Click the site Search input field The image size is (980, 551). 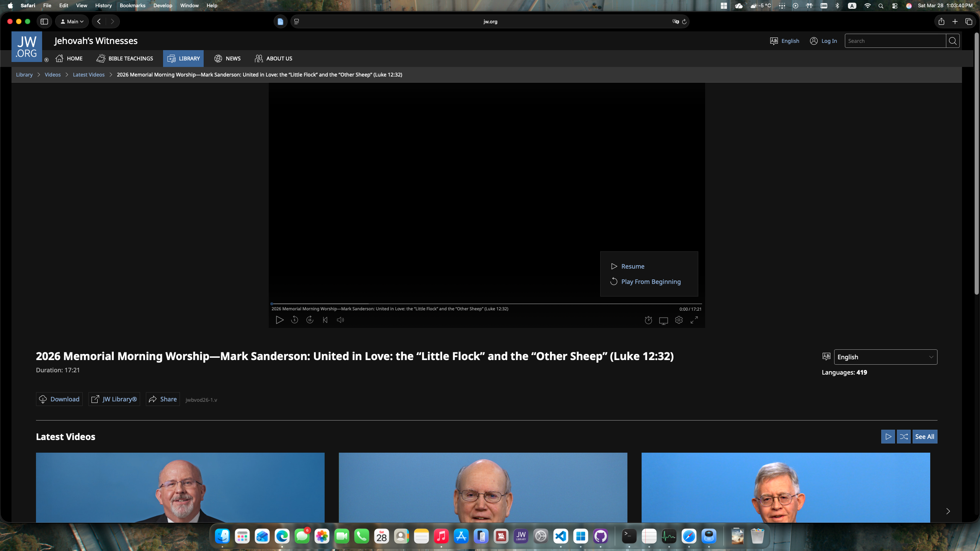click(x=895, y=41)
